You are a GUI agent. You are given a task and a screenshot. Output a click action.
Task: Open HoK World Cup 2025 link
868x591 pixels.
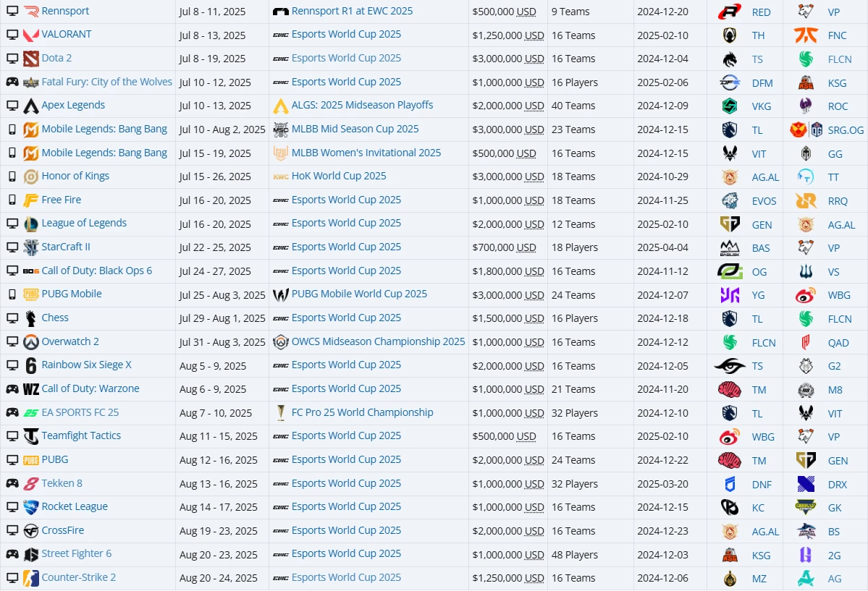point(339,176)
